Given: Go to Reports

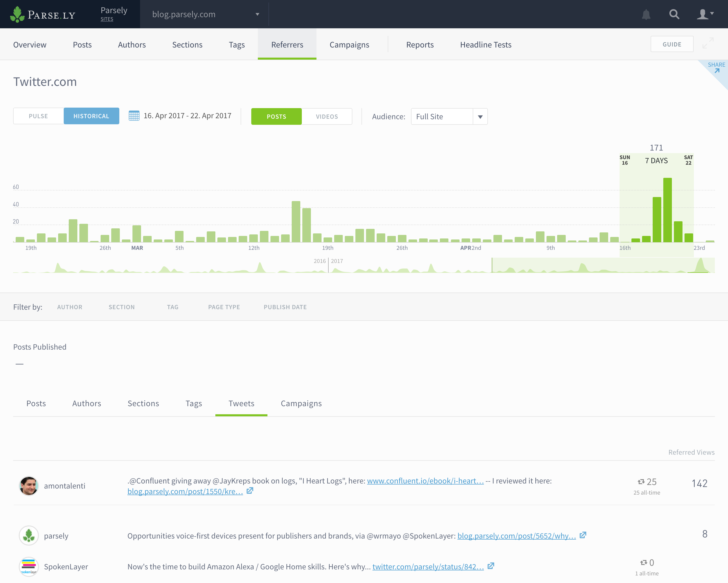Looking at the screenshot, I should click(420, 44).
